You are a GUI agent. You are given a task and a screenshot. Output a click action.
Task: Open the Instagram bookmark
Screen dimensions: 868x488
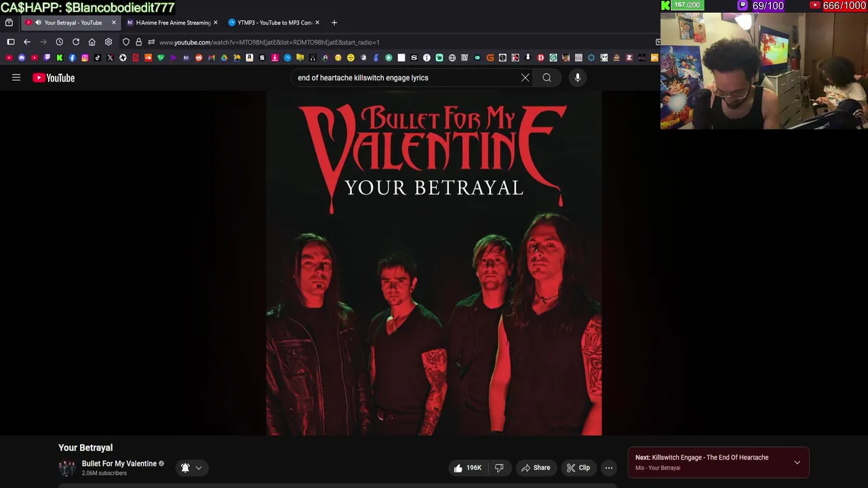pos(85,58)
